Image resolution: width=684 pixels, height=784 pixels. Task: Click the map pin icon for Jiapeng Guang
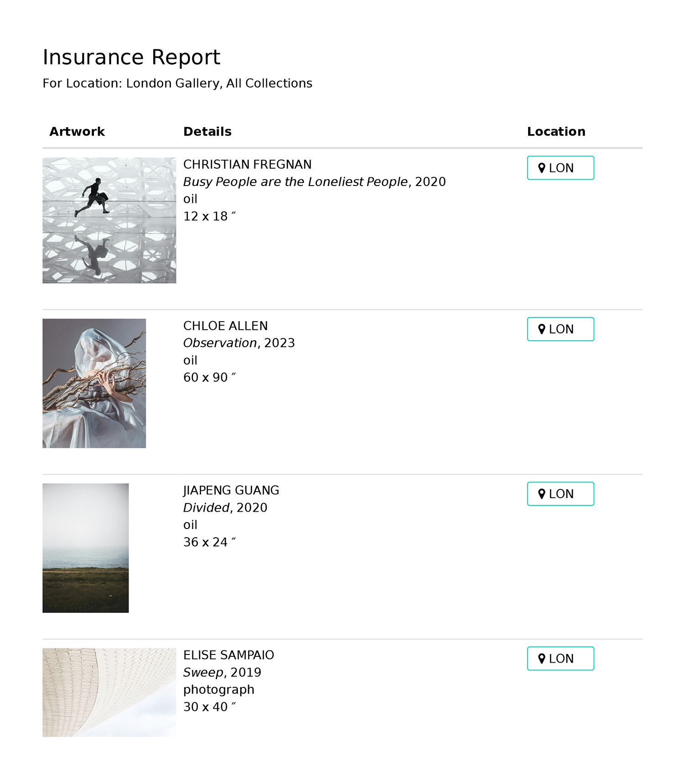(x=541, y=493)
